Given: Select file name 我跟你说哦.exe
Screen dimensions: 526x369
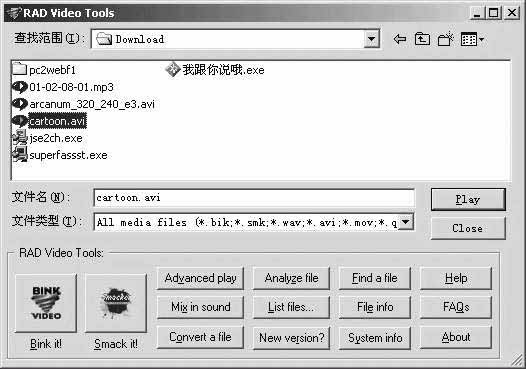Looking at the screenshot, I should point(223,70).
